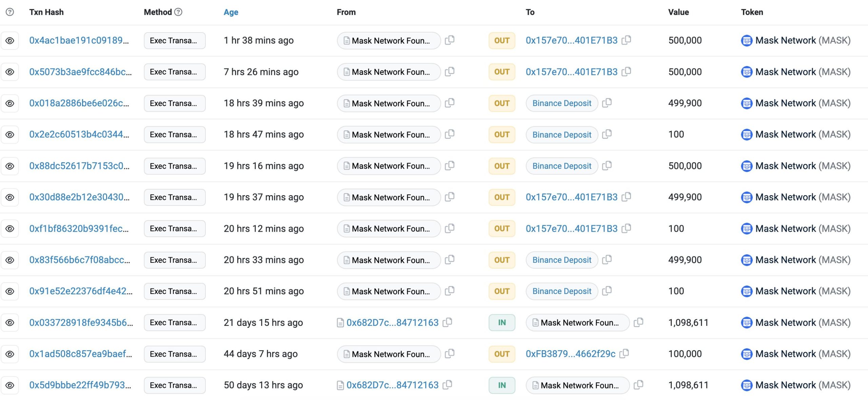The width and height of the screenshot is (868, 400).
Task: Copy the Mask Network Foun To address in the 50 days row
Action: tap(638, 385)
